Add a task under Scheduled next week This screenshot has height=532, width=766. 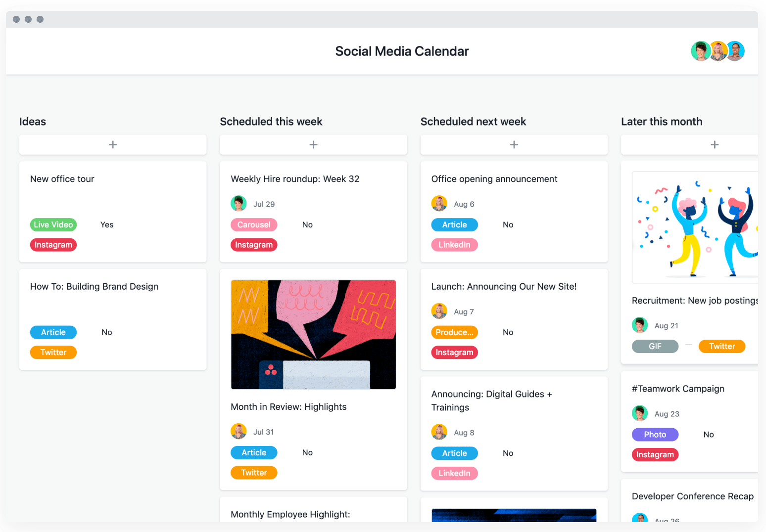click(514, 144)
